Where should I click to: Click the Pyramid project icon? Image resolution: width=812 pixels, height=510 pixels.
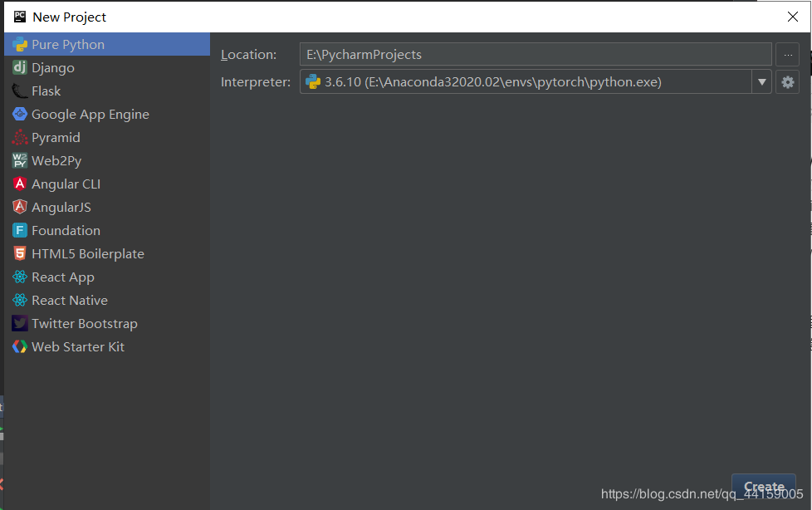20,137
